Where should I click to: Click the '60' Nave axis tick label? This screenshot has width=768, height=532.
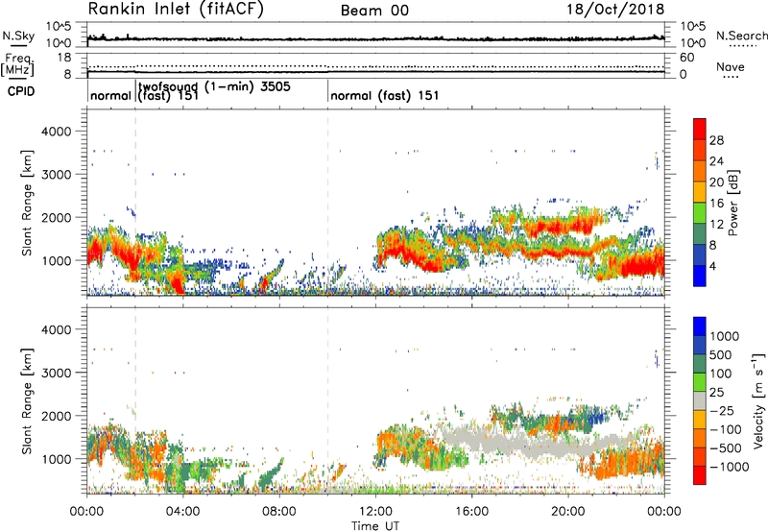click(686, 58)
